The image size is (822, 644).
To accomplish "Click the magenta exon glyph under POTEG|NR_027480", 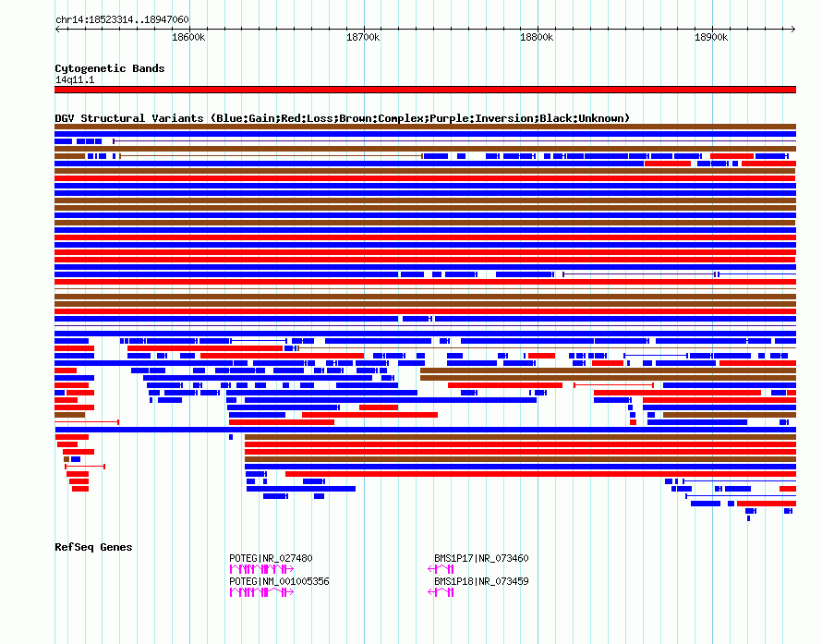I will point(261,569).
